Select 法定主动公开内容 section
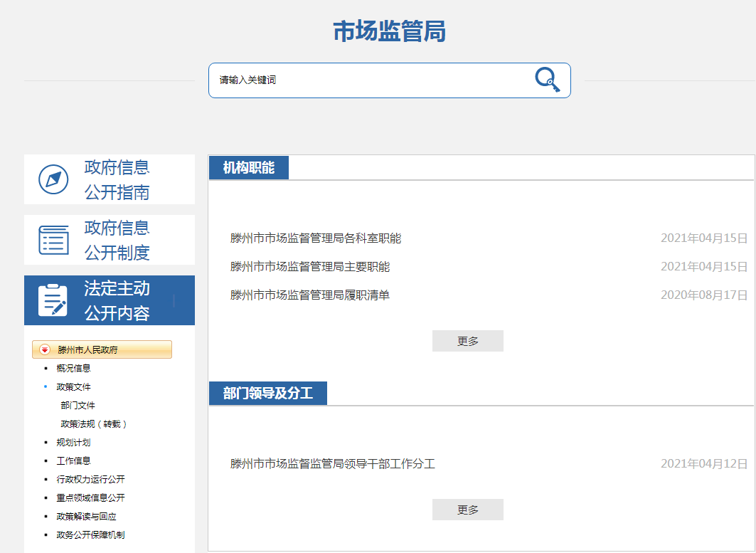 point(110,300)
